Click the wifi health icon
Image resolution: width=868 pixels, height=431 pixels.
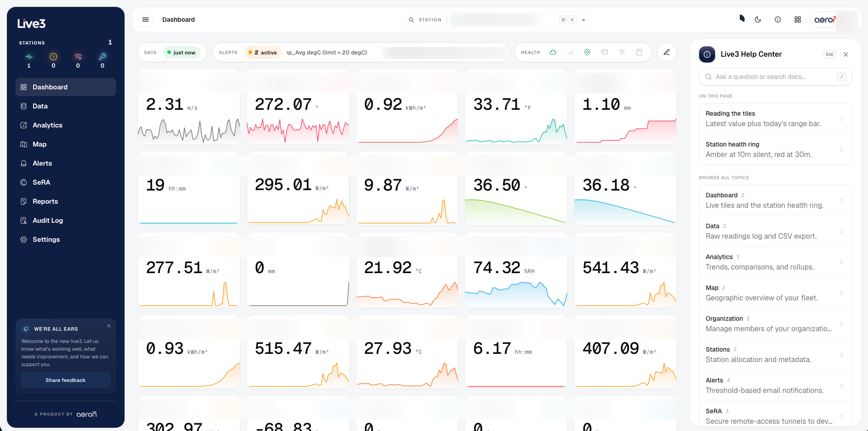[x=622, y=52]
